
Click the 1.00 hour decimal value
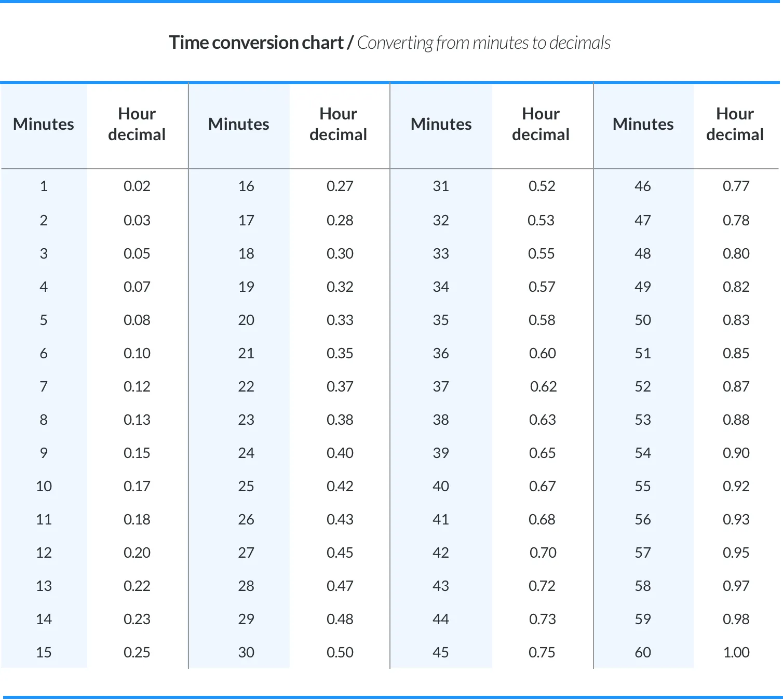point(736,652)
